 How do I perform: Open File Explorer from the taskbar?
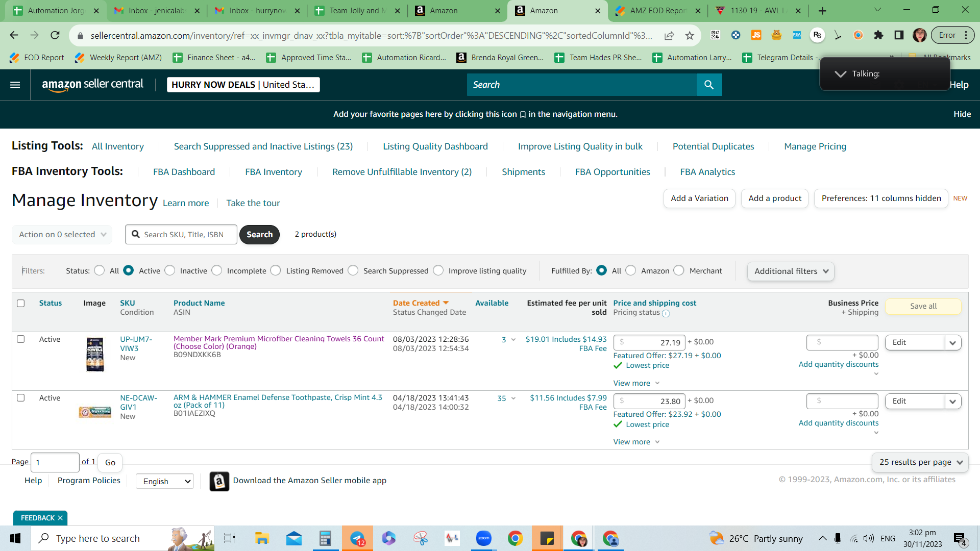(x=262, y=538)
